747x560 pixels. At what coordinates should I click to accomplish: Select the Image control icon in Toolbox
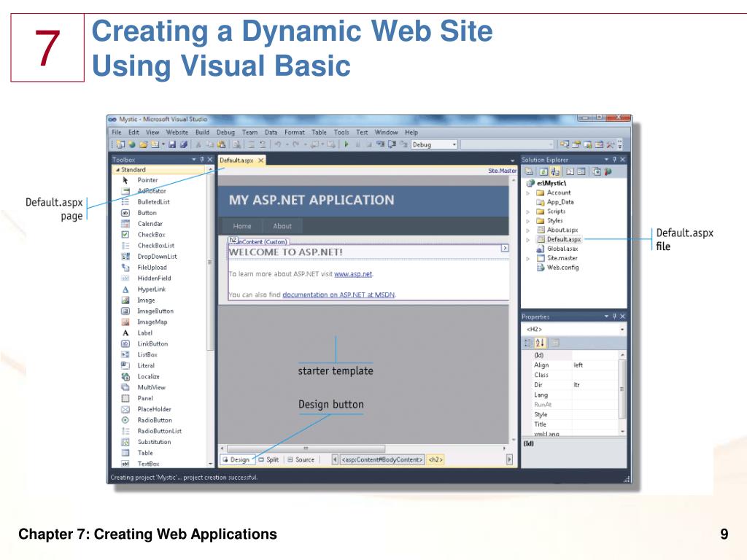coord(125,300)
